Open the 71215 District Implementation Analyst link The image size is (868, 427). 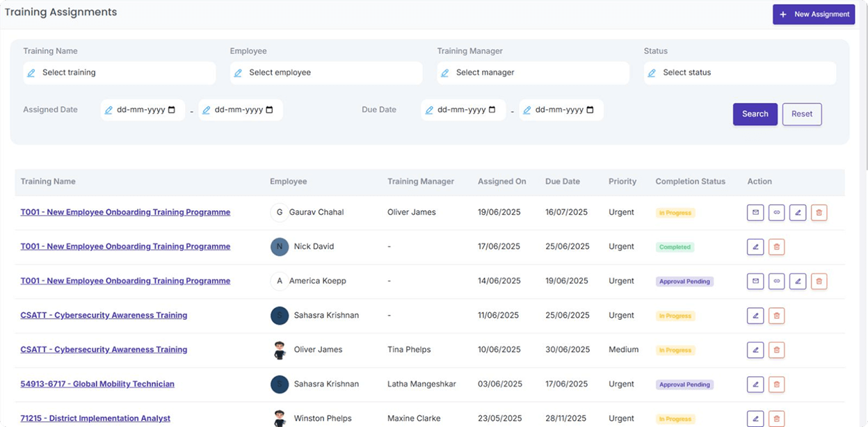[95, 419]
